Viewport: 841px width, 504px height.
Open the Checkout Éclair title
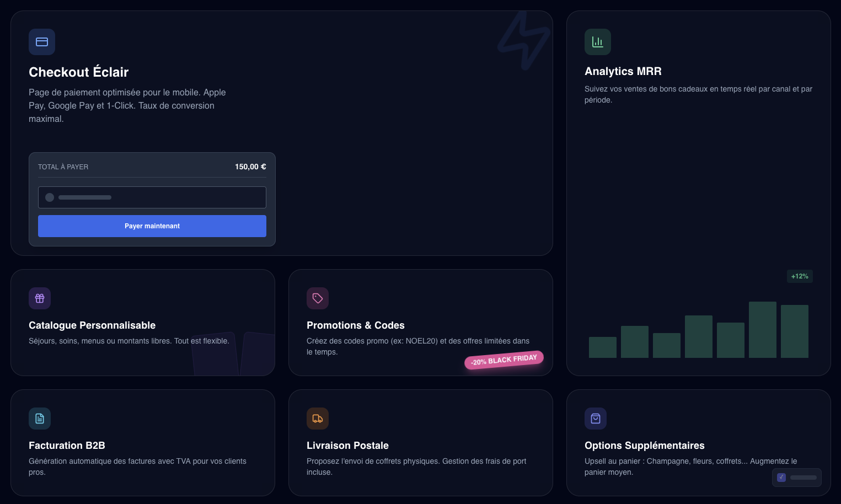pyautogui.click(x=78, y=72)
